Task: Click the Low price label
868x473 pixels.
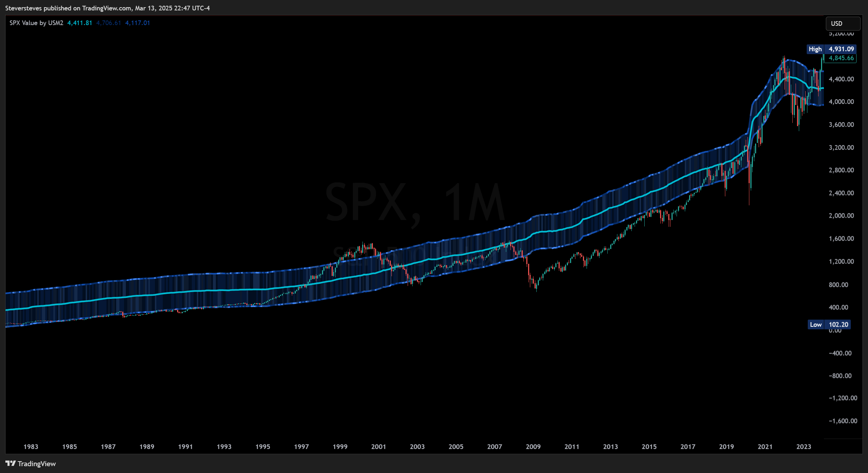Action: (x=816, y=325)
